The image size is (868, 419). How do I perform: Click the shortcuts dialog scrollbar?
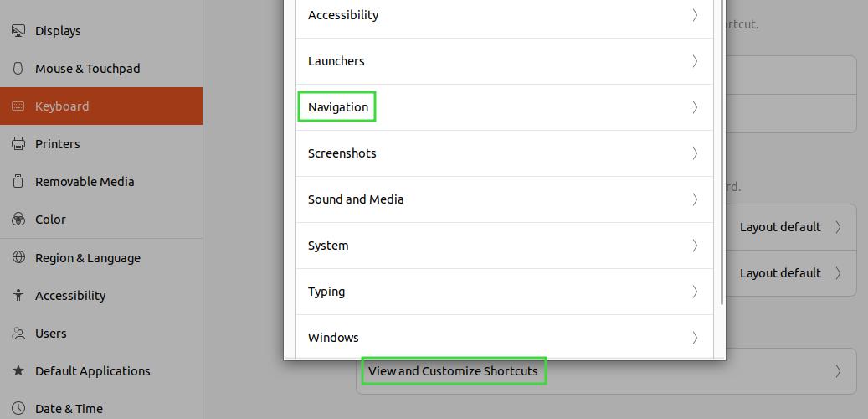click(x=722, y=152)
